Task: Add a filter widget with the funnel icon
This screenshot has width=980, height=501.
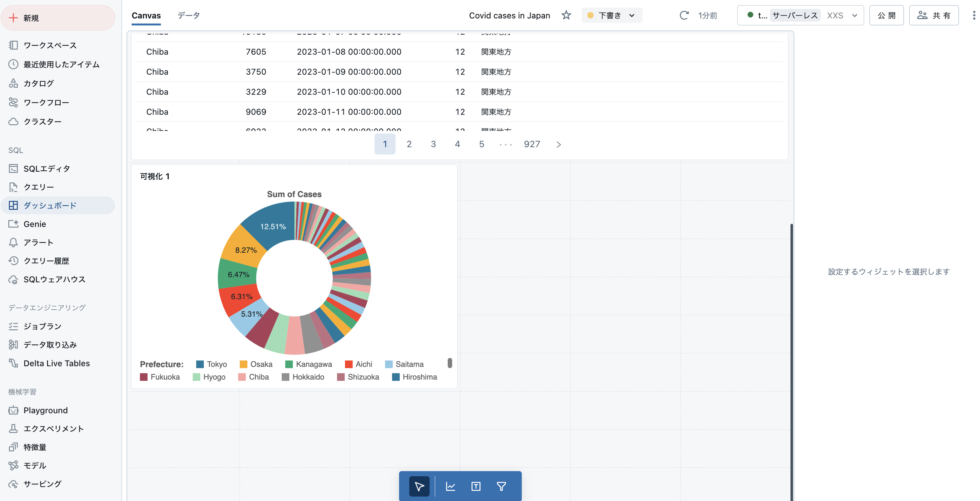Action: coord(501,486)
